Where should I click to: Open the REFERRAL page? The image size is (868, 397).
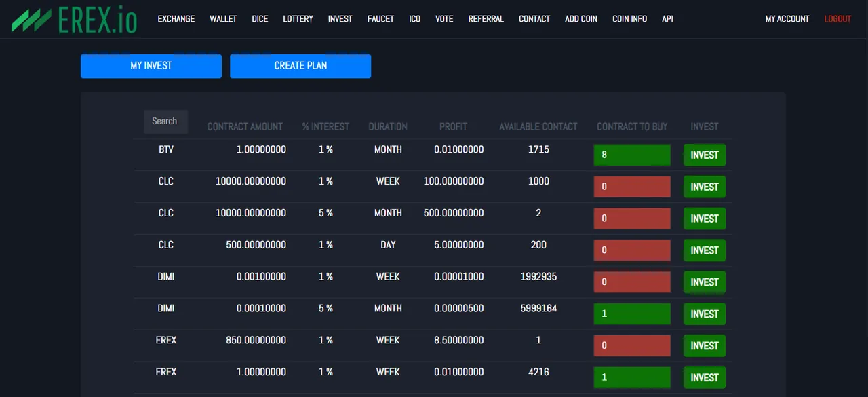486,19
